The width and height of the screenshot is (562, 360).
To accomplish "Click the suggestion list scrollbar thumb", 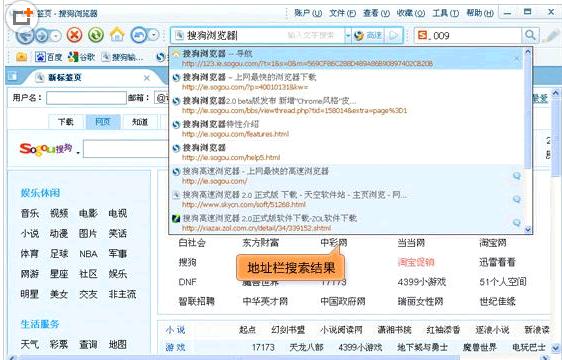I will click(x=528, y=112).
